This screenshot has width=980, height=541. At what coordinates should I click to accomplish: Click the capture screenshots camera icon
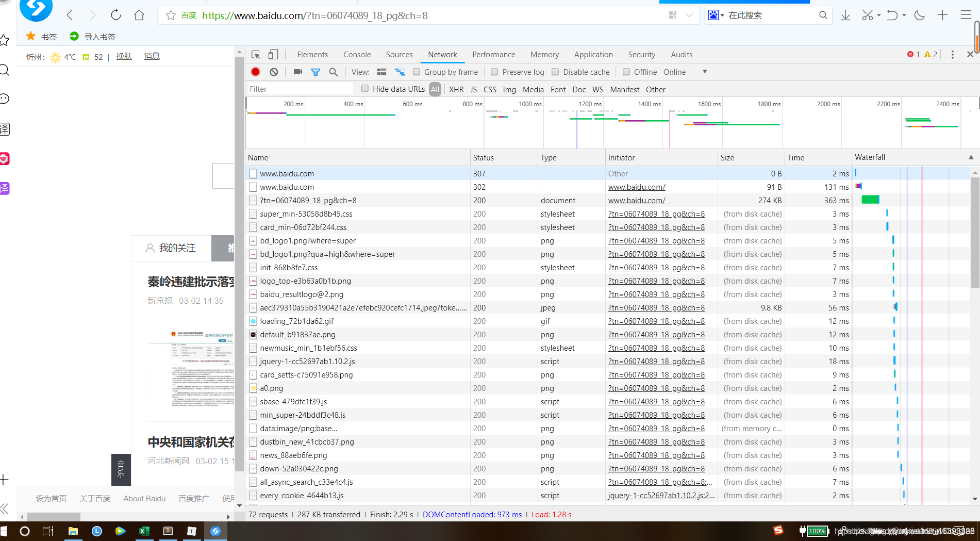coord(298,72)
